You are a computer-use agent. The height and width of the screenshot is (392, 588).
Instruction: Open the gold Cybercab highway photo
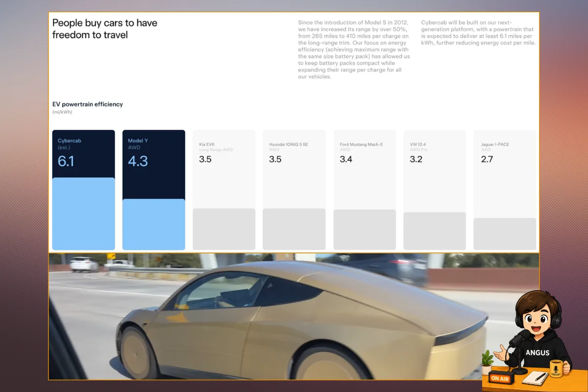294,317
